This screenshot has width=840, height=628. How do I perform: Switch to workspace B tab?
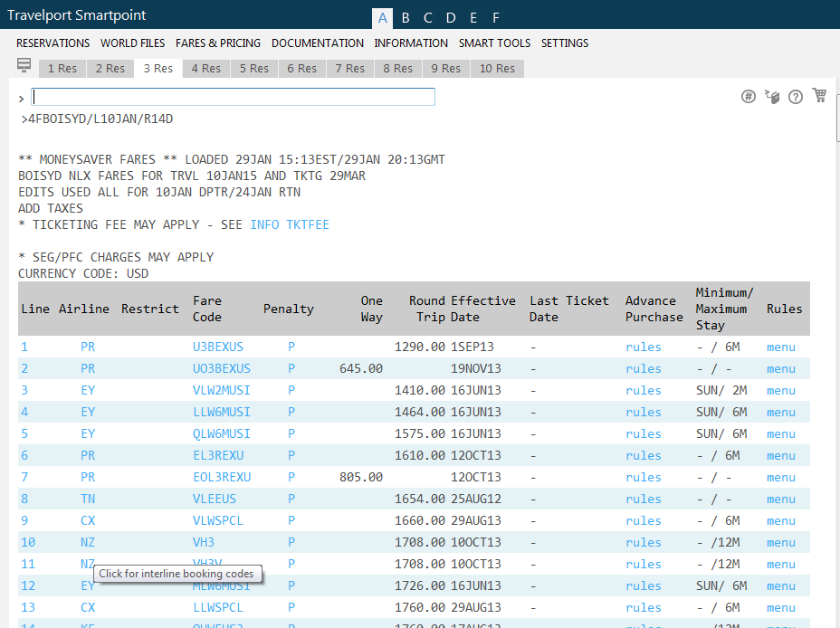[x=406, y=18]
